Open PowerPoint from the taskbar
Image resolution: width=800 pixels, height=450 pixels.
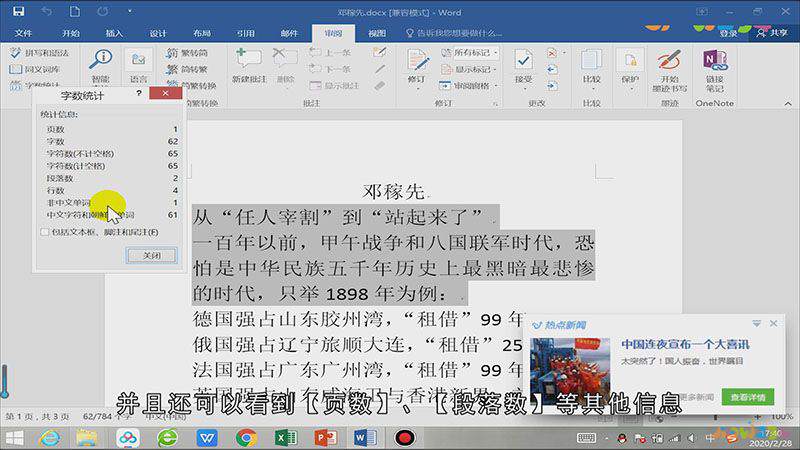pos(326,438)
